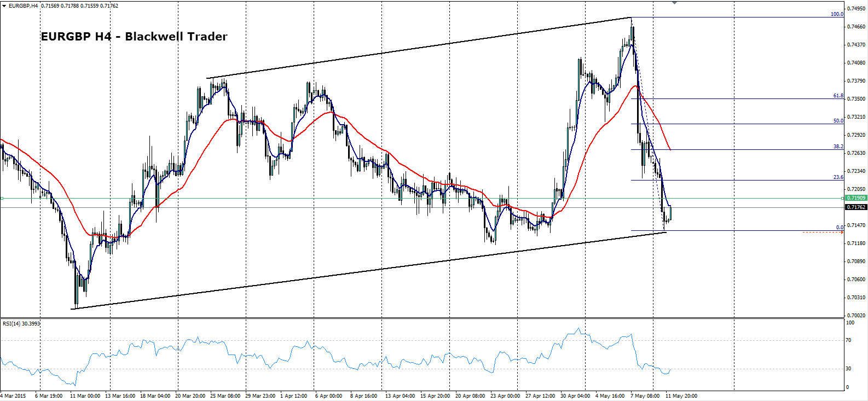This screenshot has width=868, height=401.
Task: Click the Fibonacci 38.2 level label
Action: (838, 147)
